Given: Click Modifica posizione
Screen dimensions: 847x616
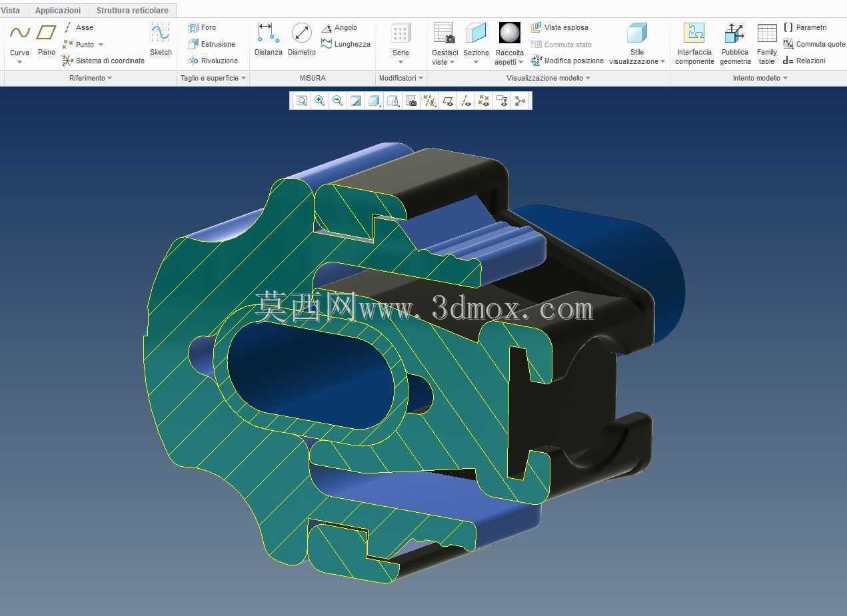Looking at the screenshot, I should (x=567, y=61).
